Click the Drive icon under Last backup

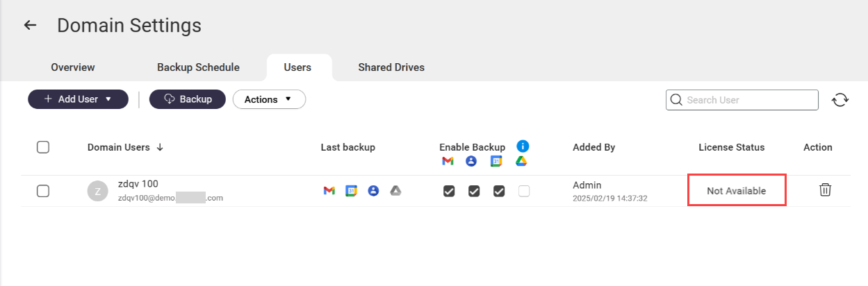[x=395, y=191]
